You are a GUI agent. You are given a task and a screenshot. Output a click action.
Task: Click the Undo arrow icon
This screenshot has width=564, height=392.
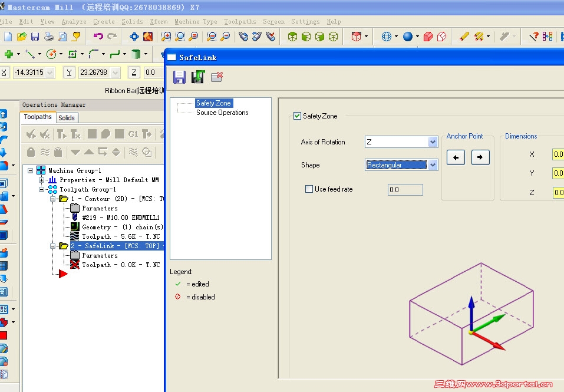[98, 36]
